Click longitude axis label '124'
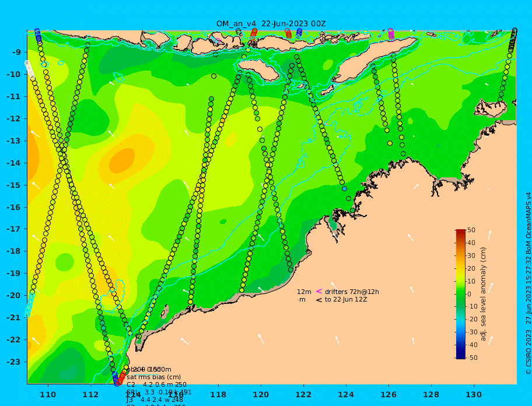The height and width of the screenshot is (406, 532). (346, 394)
